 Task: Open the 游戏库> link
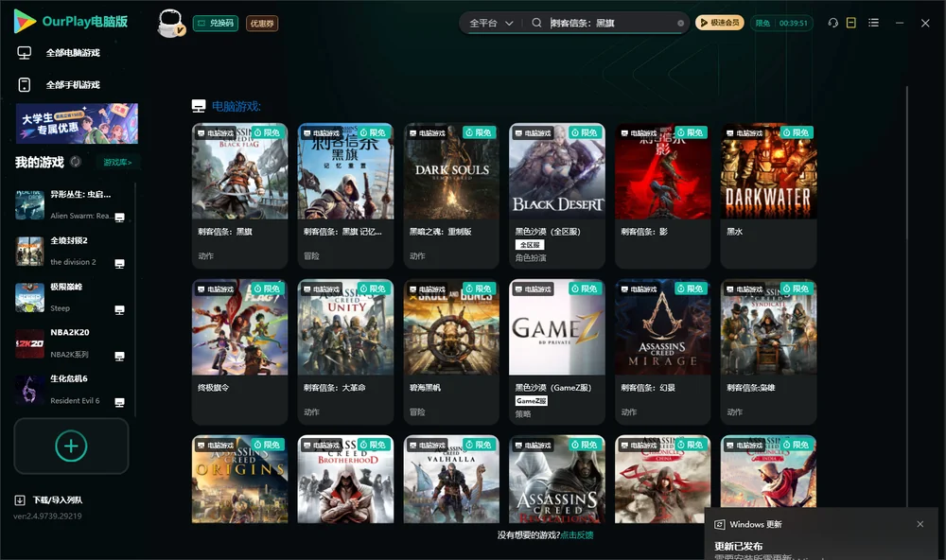117,163
